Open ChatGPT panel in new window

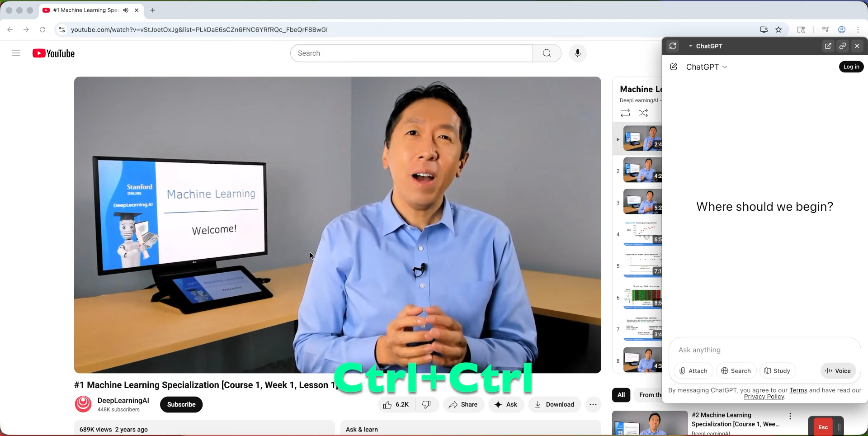(x=828, y=46)
